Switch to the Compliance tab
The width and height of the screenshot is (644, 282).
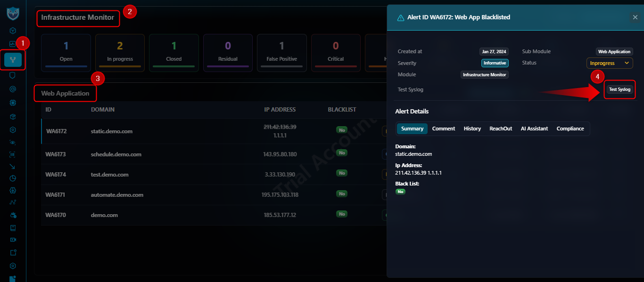click(570, 129)
